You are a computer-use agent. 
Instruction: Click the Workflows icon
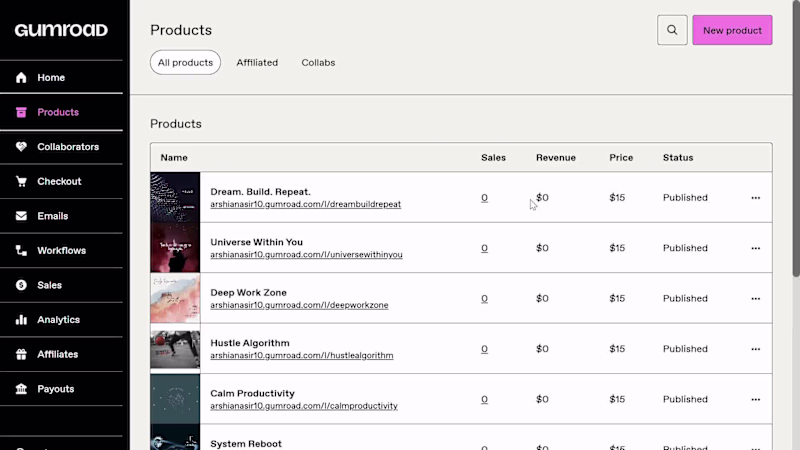[21, 251]
